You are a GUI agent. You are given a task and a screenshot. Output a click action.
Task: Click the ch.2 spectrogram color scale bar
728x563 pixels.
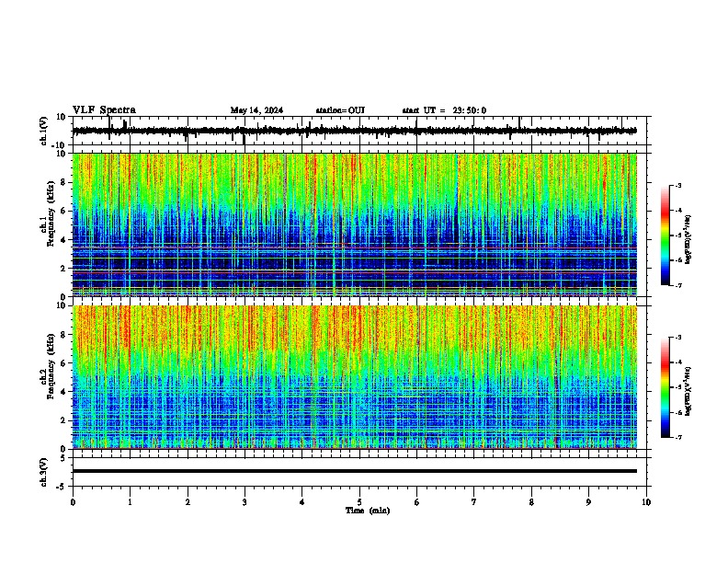(x=665, y=387)
